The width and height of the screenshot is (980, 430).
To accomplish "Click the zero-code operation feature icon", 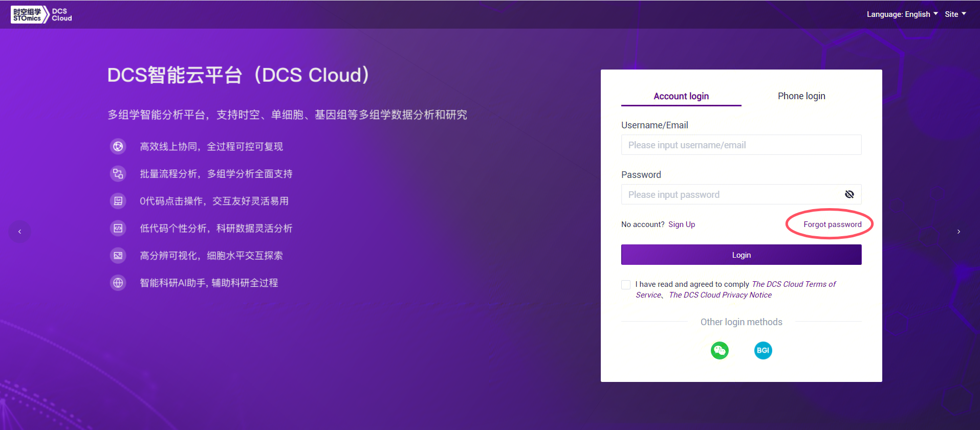I will tap(118, 201).
